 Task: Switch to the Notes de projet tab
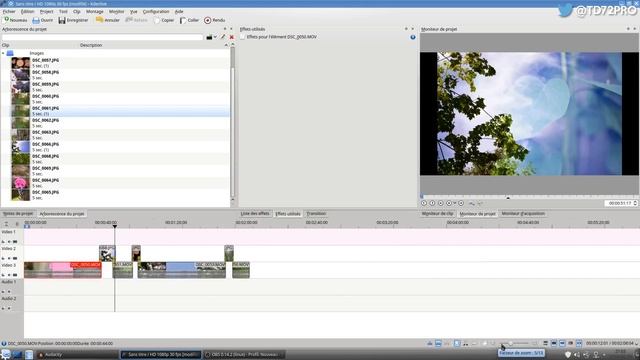18,213
